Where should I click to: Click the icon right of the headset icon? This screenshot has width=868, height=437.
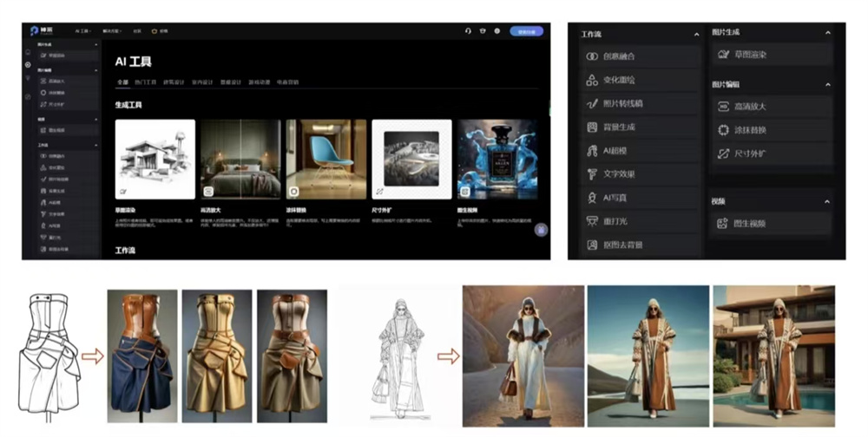pos(483,31)
